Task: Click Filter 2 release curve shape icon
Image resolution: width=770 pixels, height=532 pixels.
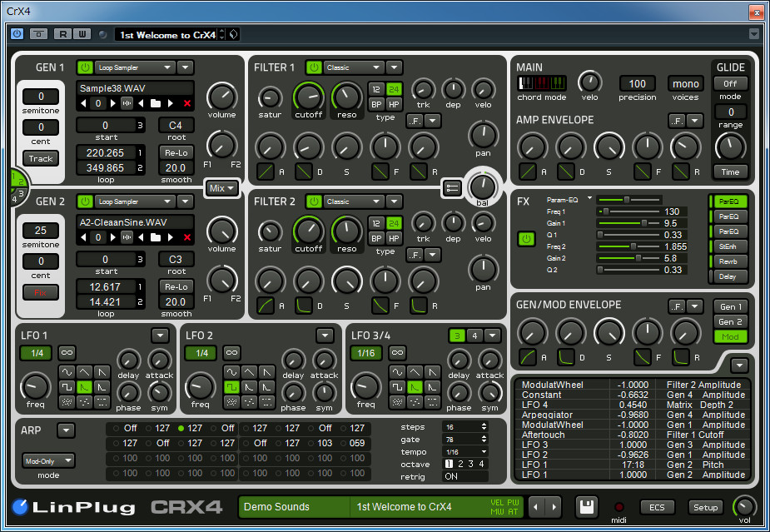Action: coord(419,306)
